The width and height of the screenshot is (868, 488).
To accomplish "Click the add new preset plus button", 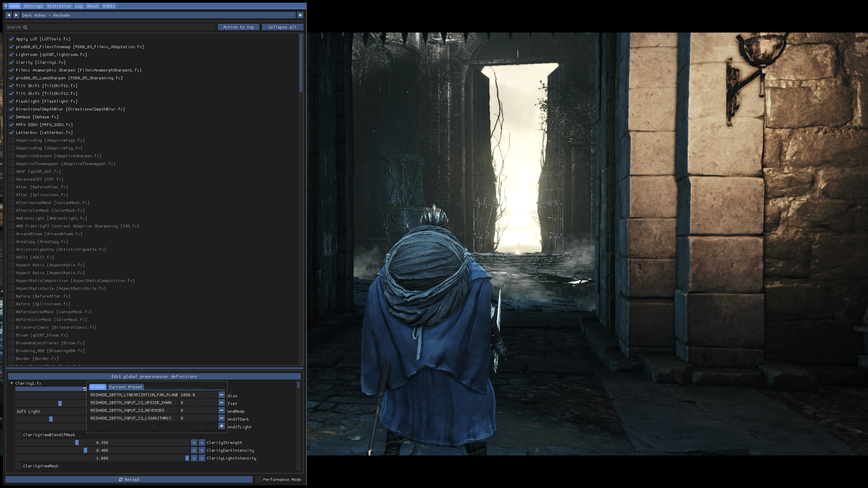I will click(300, 15).
